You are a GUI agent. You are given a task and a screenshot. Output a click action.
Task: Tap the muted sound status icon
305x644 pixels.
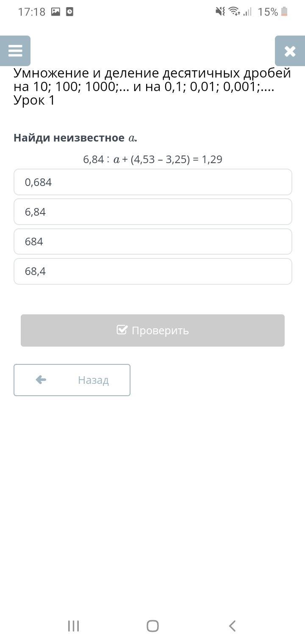(220, 11)
